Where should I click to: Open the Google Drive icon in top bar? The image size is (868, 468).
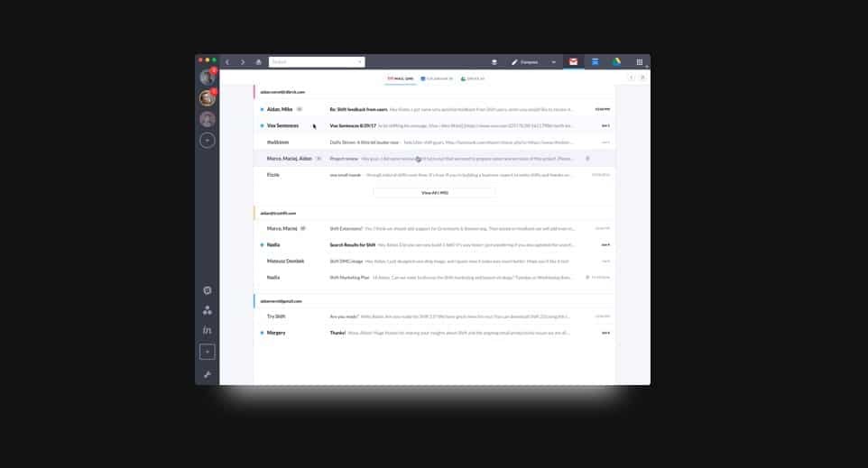pos(617,62)
